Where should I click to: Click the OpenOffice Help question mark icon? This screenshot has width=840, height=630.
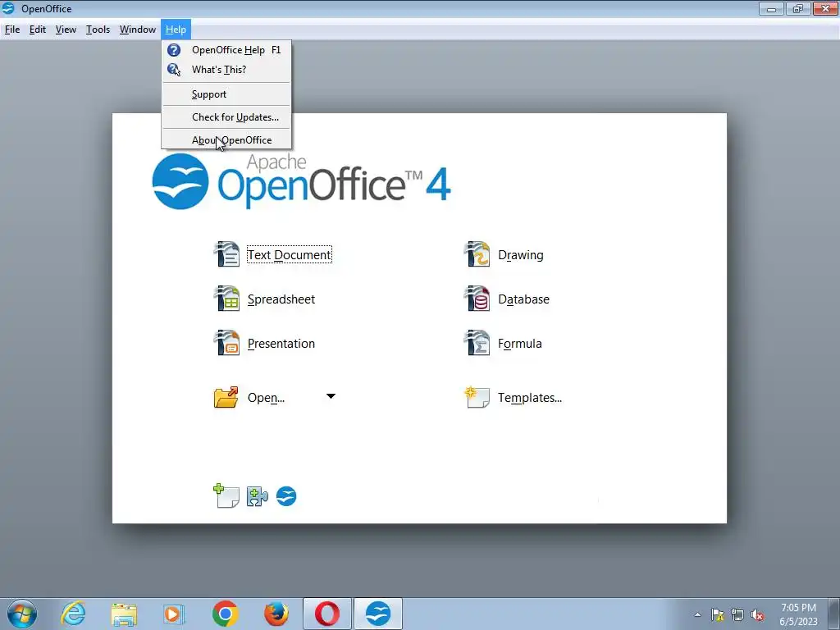pyautogui.click(x=174, y=50)
